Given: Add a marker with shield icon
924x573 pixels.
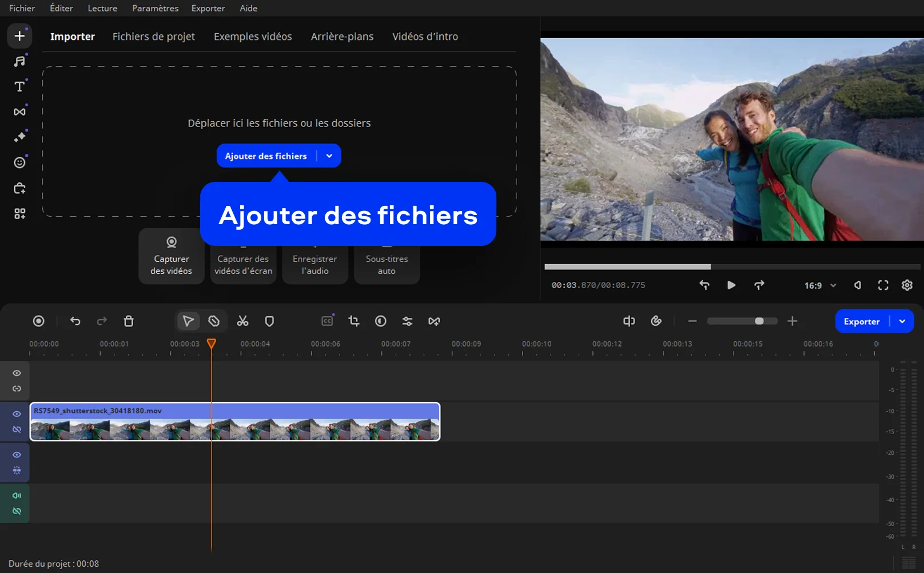Looking at the screenshot, I should coord(269,321).
